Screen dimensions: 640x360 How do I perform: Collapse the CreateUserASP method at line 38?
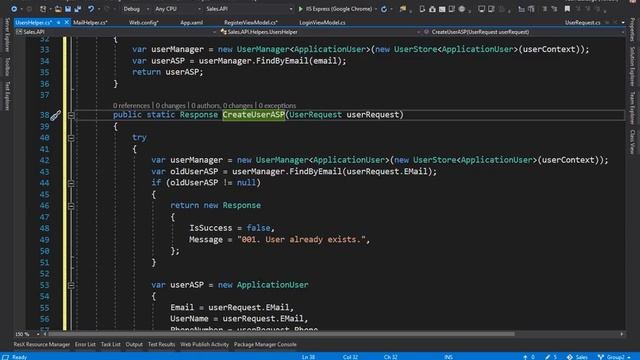tap(71, 116)
